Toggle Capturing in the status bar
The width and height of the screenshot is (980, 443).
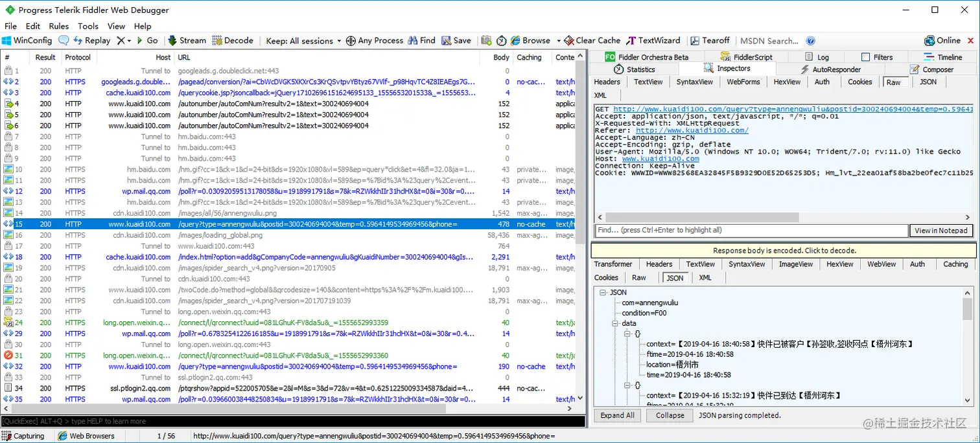tap(24, 436)
